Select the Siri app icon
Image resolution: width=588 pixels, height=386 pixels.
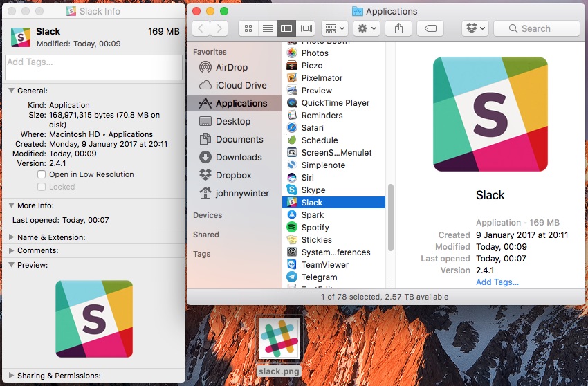[292, 177]
